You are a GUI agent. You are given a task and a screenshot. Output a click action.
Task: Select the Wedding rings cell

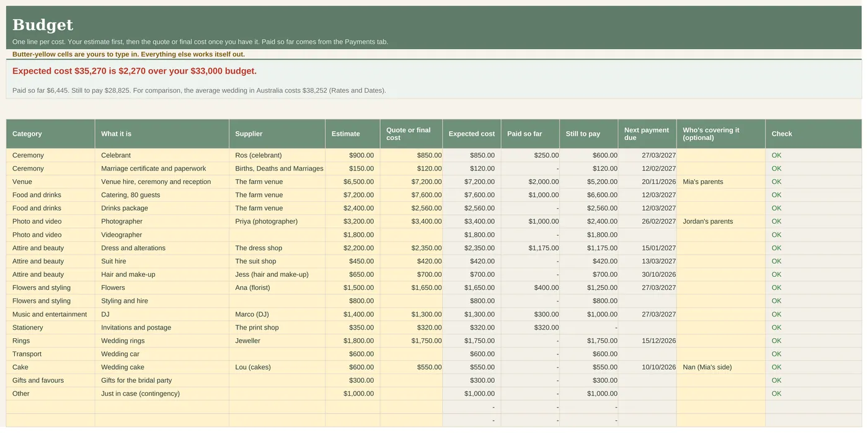162,341
